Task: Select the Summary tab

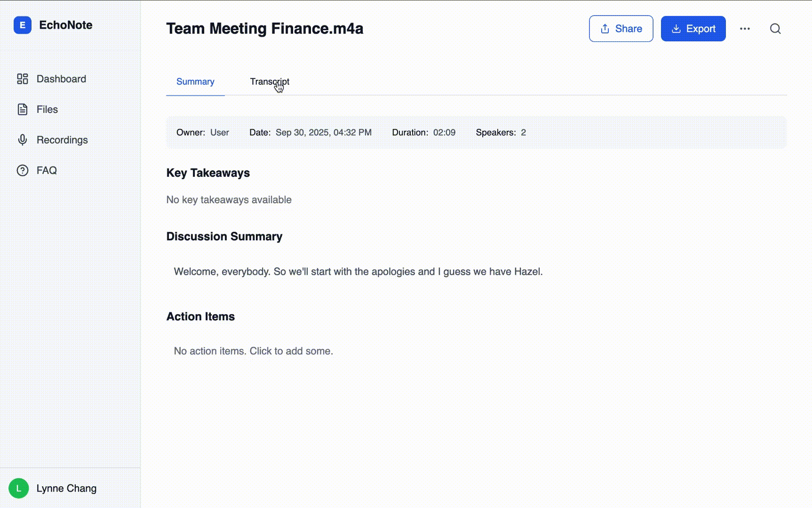Action: [195, 81]
